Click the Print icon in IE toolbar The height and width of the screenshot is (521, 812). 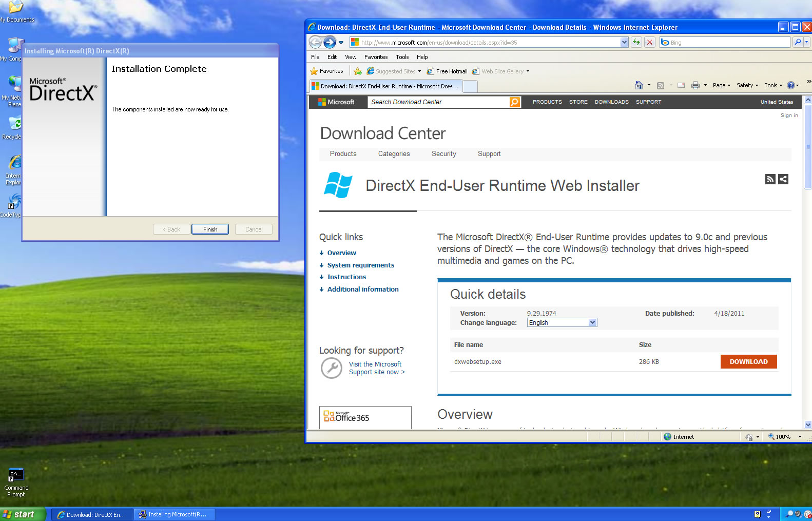(695, 85)
